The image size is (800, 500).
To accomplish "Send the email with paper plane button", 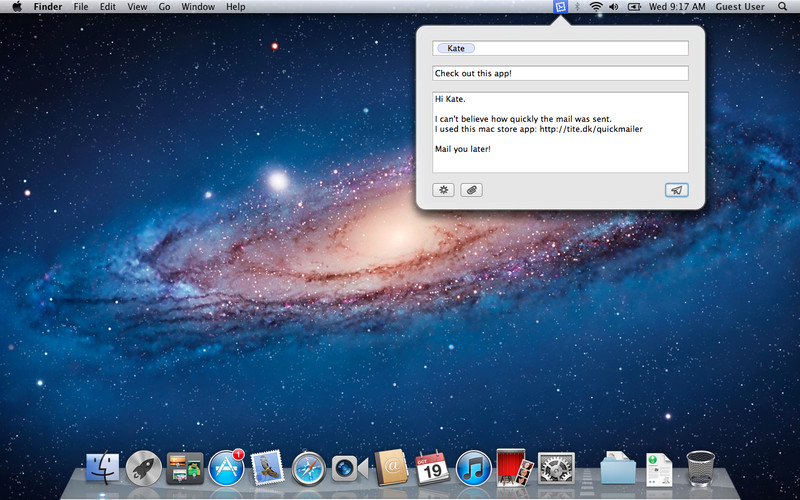I will tap(676, 190).
